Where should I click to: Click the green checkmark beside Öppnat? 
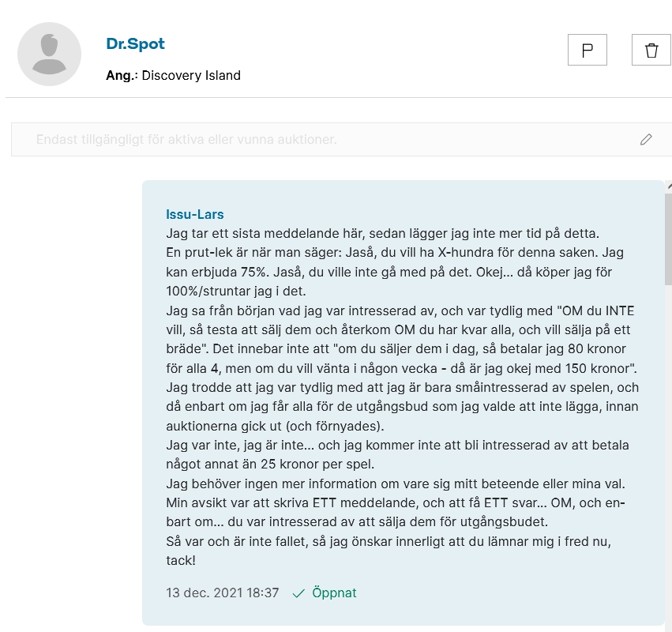(298, 593)
